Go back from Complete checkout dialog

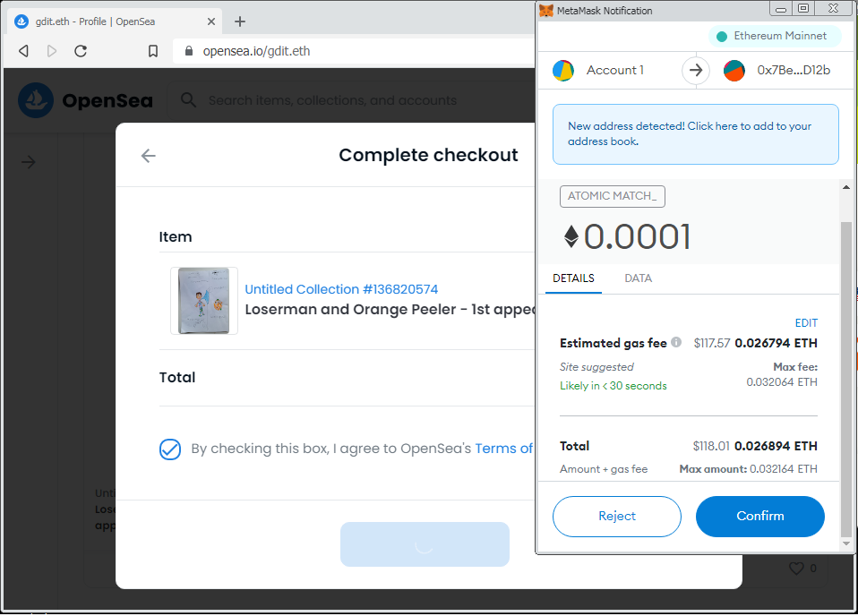[x=149, y=156]
